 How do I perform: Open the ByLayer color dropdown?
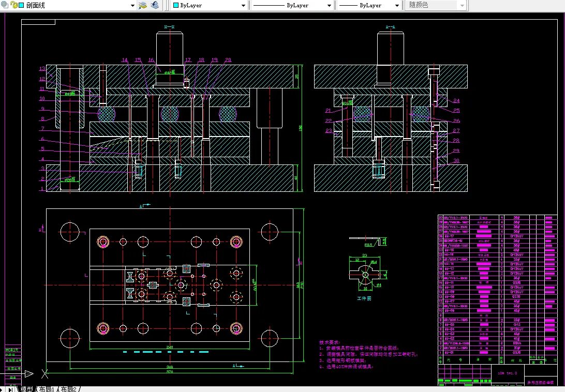(x=244, y=5)
